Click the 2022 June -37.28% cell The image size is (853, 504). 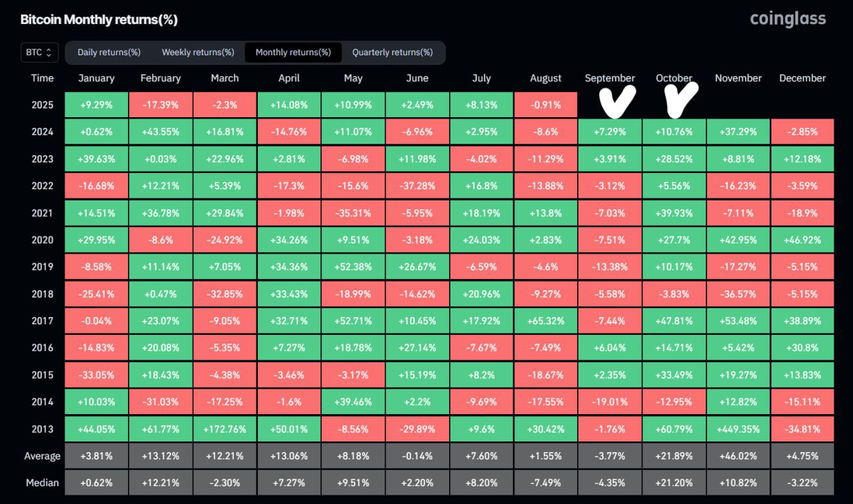[417, 186]
